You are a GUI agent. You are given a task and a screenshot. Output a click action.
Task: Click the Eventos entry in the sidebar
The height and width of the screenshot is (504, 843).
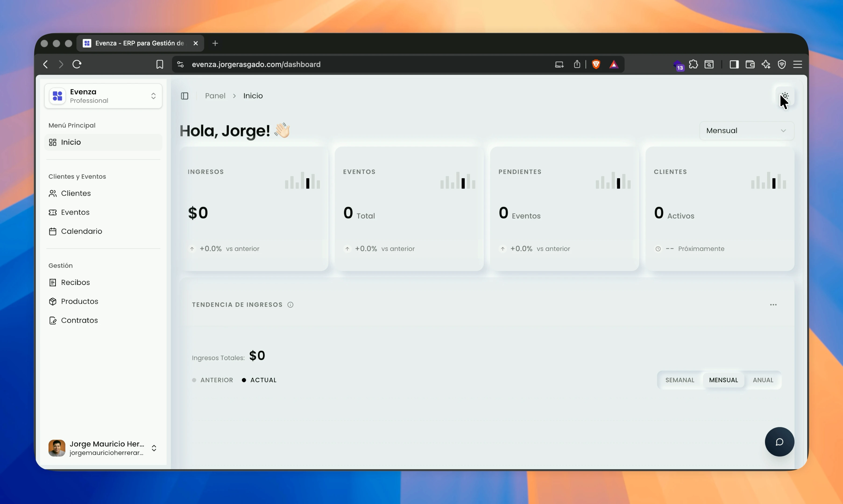[x=75, y=212]
